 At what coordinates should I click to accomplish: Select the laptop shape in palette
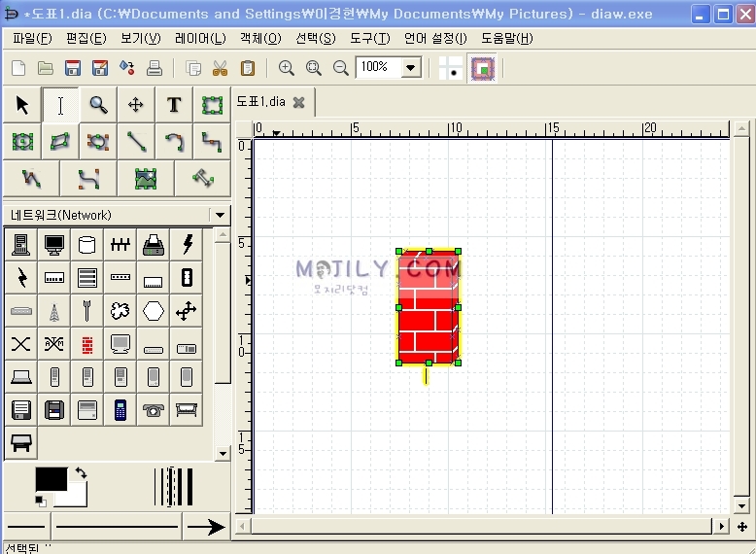tap(21, 377)
